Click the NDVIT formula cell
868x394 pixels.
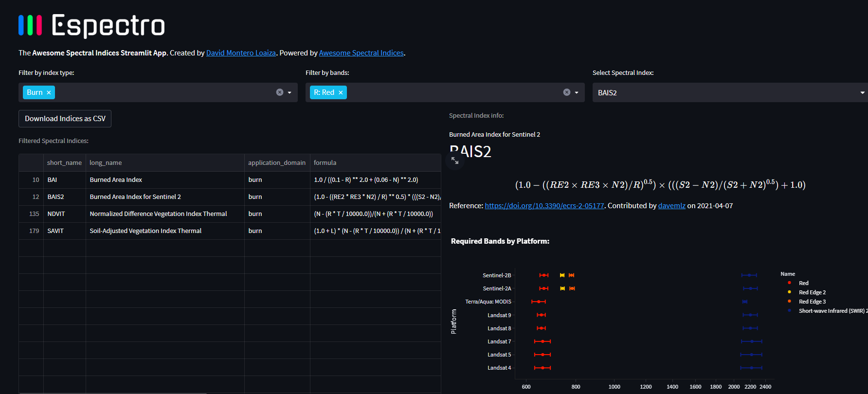coord(376,214)
